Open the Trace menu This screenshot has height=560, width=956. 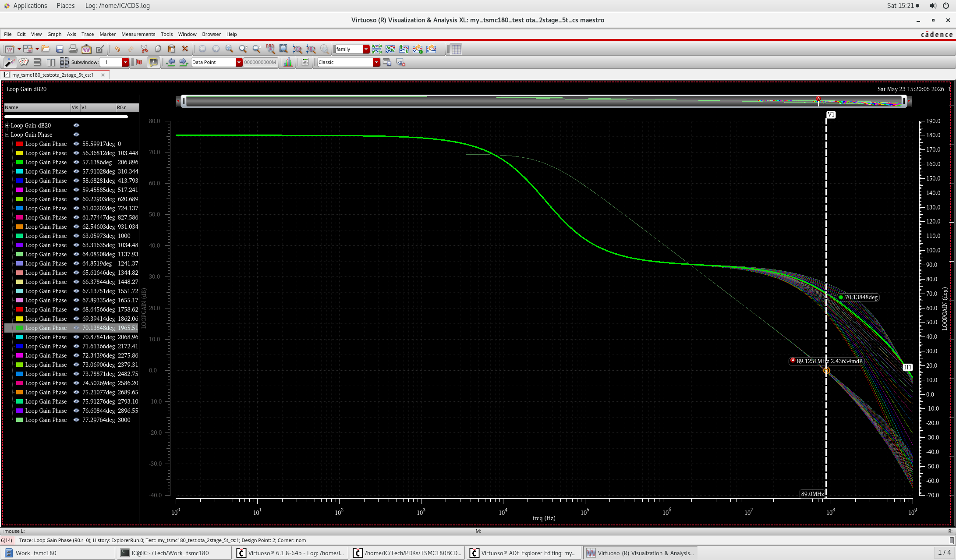point(88,34)
